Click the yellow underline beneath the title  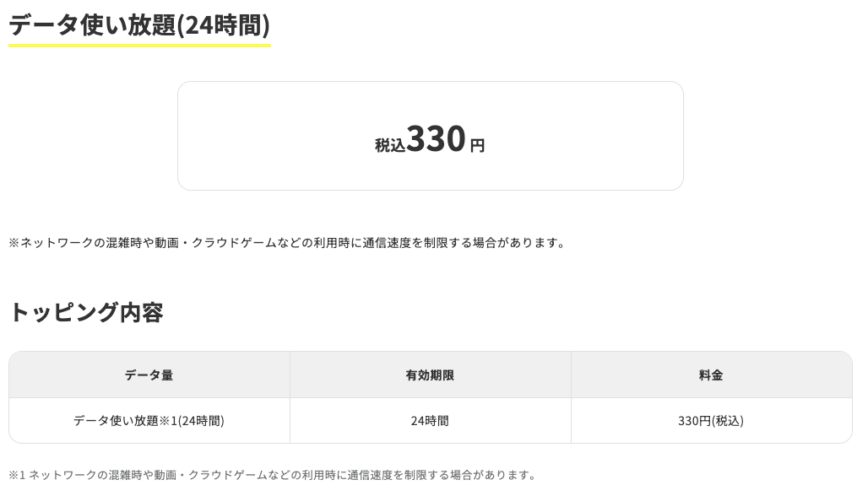click(139, 45)
